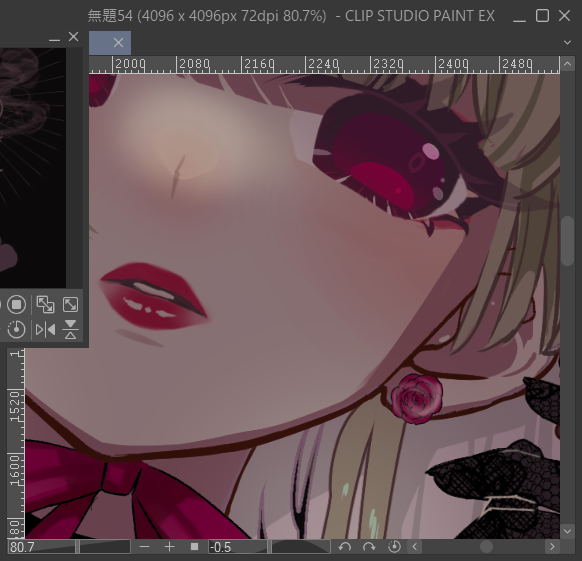Close the open canvas tab
The height and width of the screenshot is (561, 582).
[118, 43]
